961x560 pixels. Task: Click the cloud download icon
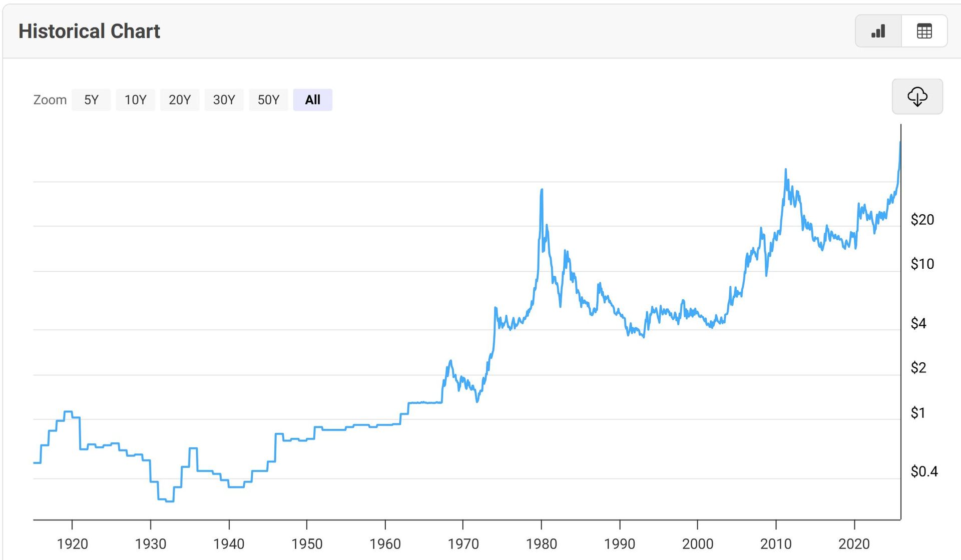tap(917, 97)
